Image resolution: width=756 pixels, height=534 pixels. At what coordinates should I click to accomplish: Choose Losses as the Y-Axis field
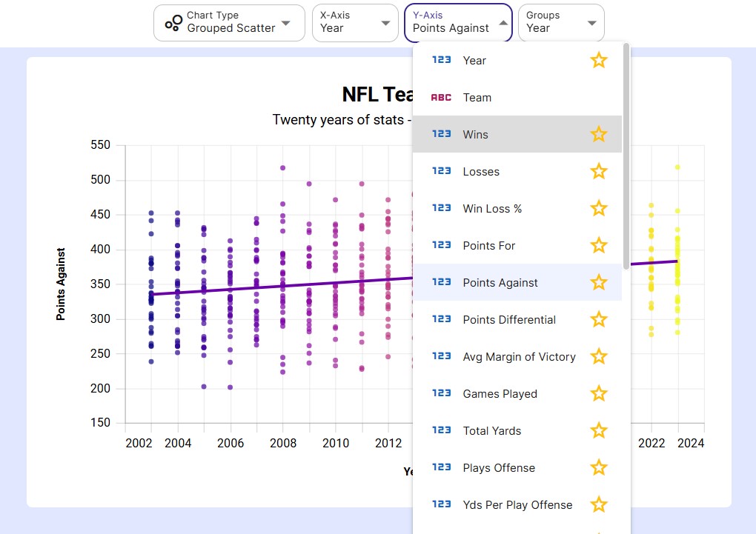517,172
